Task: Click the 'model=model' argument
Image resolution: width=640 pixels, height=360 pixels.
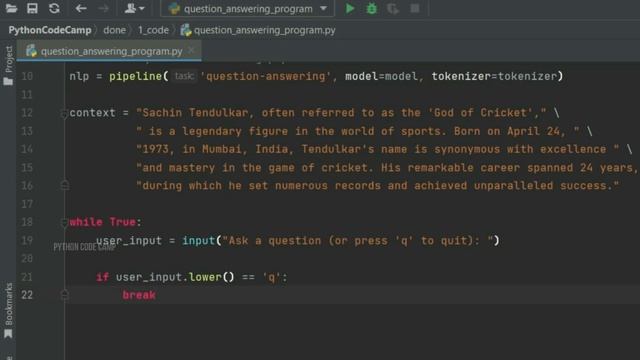Action: pyautogui.click(x=381, y=76)
